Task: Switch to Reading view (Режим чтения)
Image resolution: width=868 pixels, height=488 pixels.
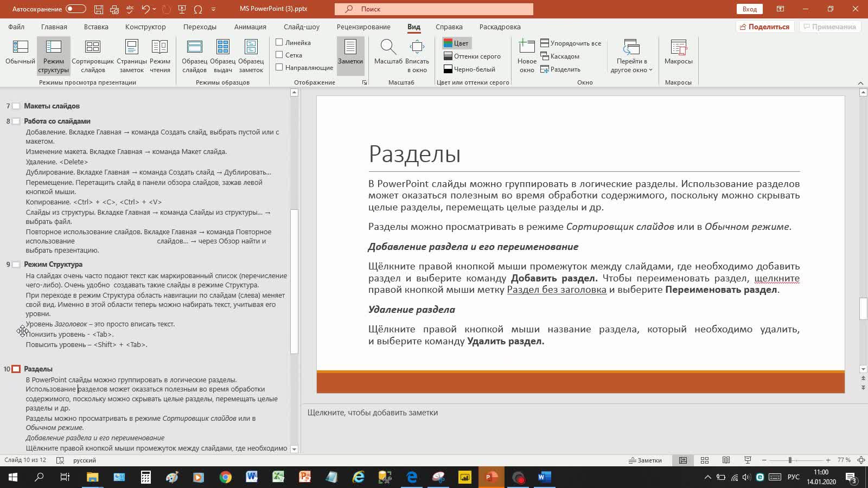Action: [160, 55]
